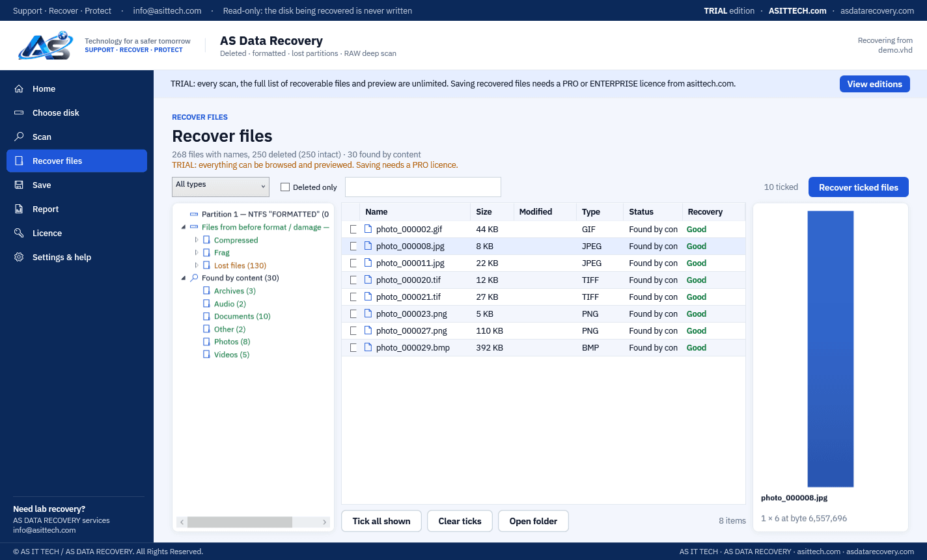The height and width of the screenshot is (560, 927).
Task: Click the Report document icon in sidebar
Action: coord(20,209)
